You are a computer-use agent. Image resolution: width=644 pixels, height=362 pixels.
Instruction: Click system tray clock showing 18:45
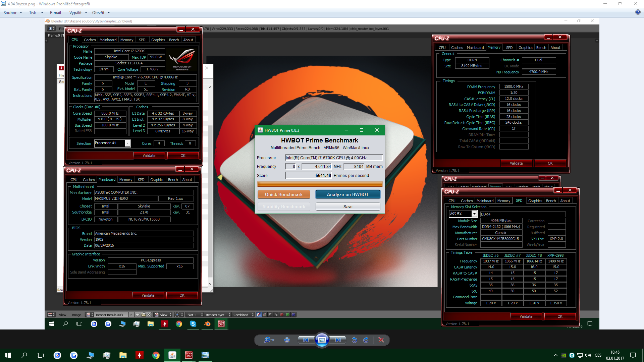point(615,355)
